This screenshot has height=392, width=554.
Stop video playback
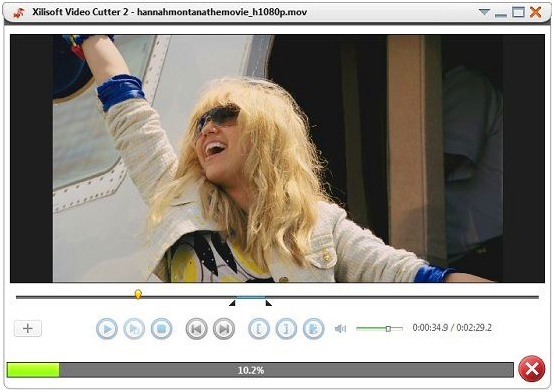click(161, 329)
